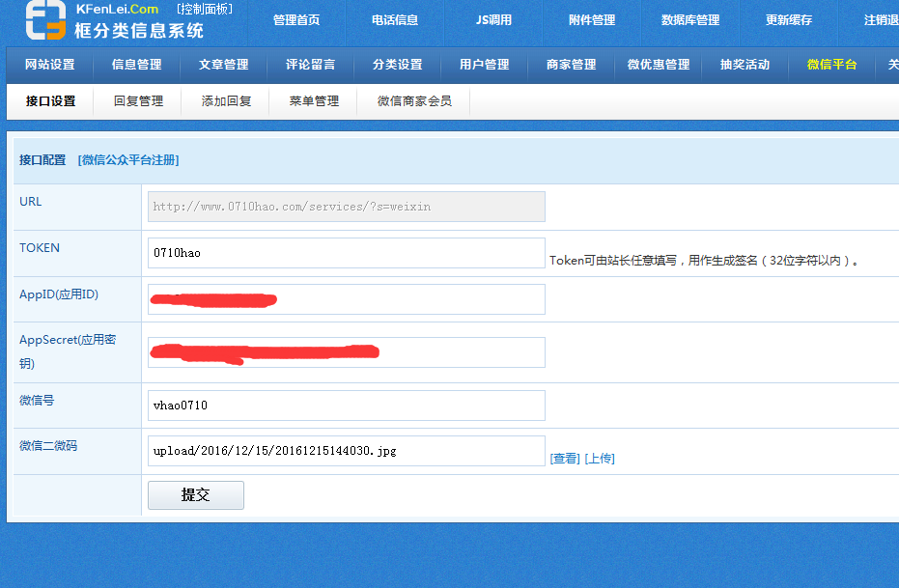This screenshot has height=588, width=899.
Task: Open 微信商家会员 submenu item
Action: 414,101
